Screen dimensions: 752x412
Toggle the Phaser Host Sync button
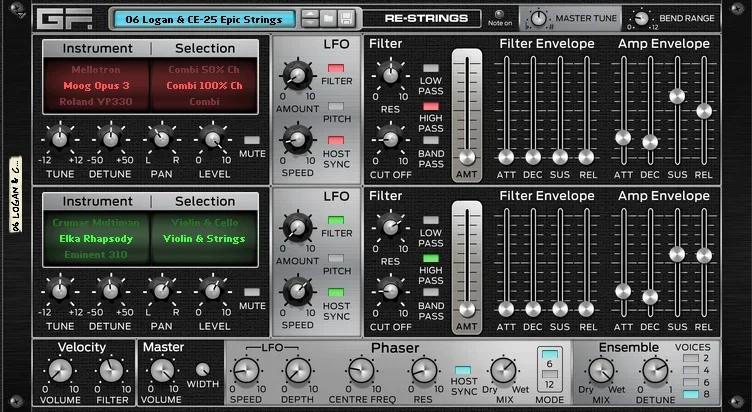463,370
